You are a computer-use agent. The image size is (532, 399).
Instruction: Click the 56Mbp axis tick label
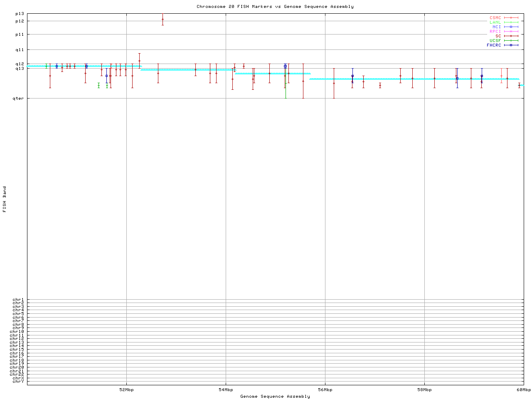coord(325,390)
